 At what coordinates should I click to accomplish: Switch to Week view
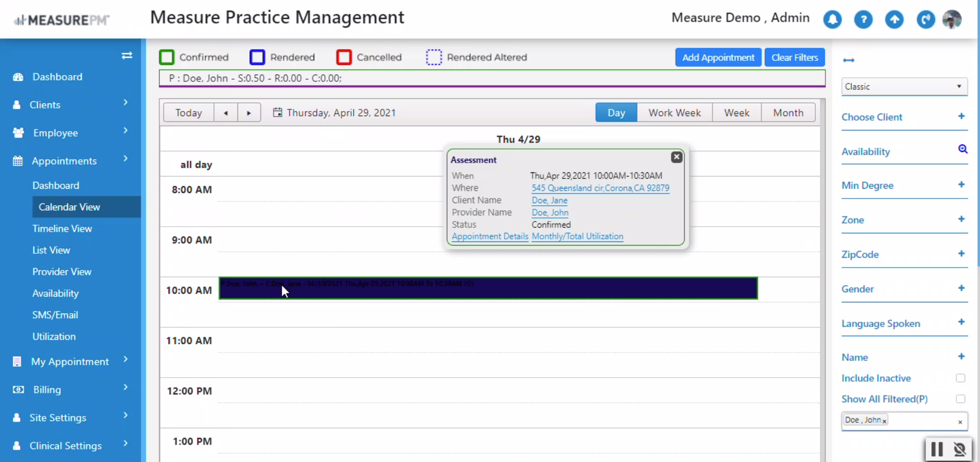click(736, 113)
